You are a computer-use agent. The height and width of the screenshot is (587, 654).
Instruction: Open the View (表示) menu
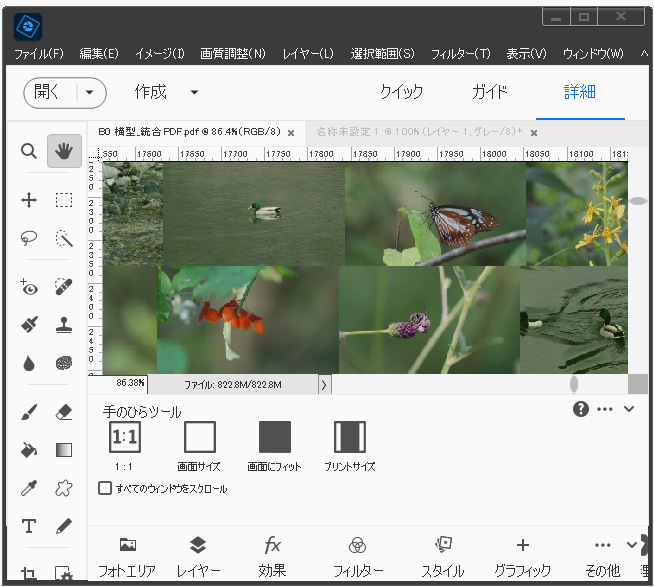526,53
